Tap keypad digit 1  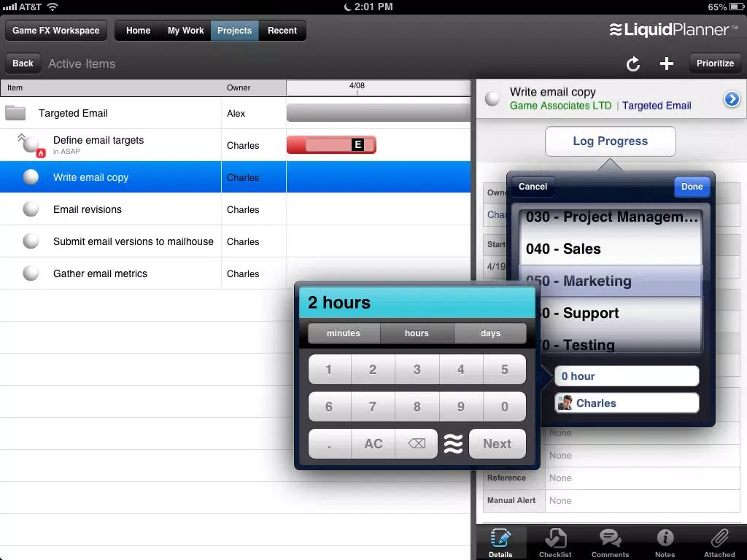click(x=329, y=370)
